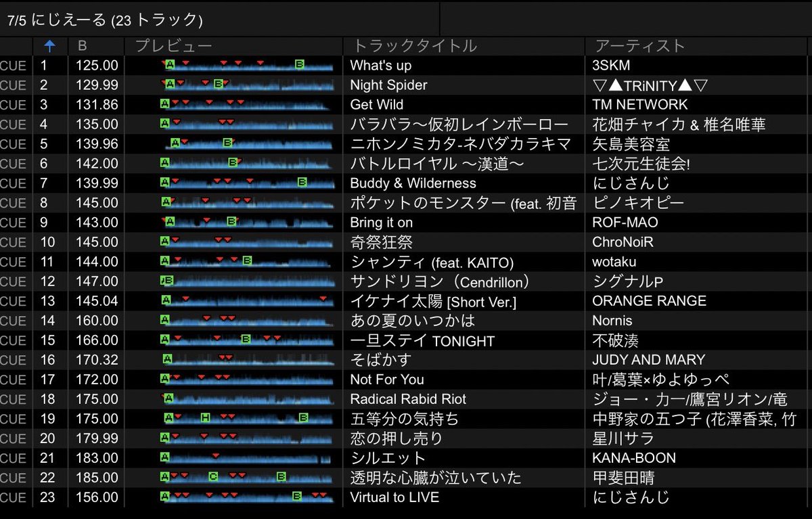Jump to cue B in What's up preview
Viewport: 812px width, 519px height.
pos(300,64)
